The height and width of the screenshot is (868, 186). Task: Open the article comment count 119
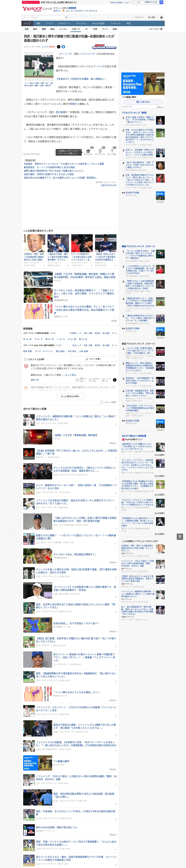point(45,47)
